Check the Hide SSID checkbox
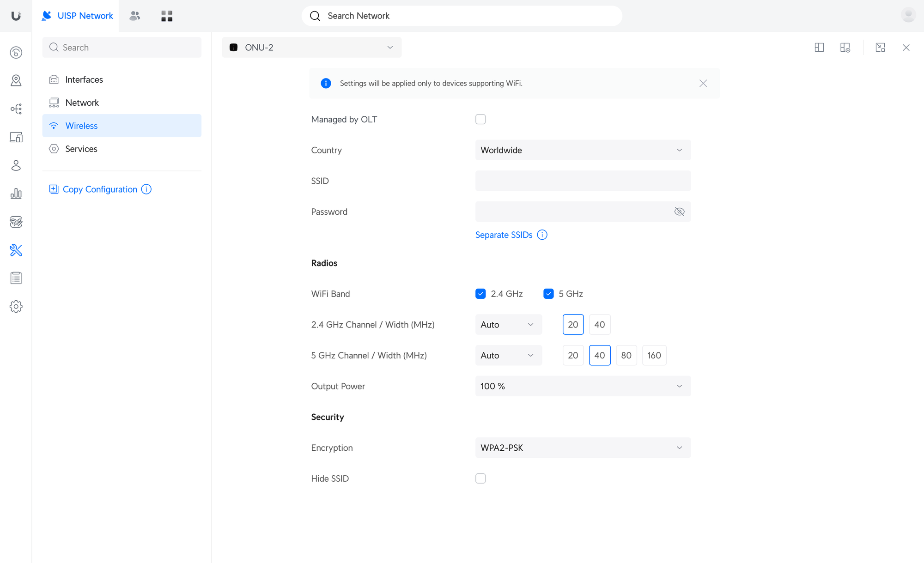The width and height of the screenshot is (924, 563). pyautogui.click(x=480, y=478)
